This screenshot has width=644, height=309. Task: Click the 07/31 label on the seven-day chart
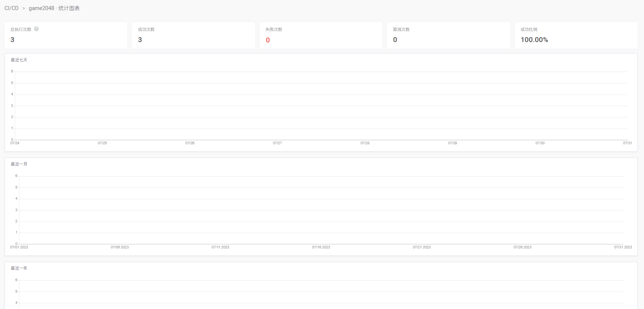point(627,143)
